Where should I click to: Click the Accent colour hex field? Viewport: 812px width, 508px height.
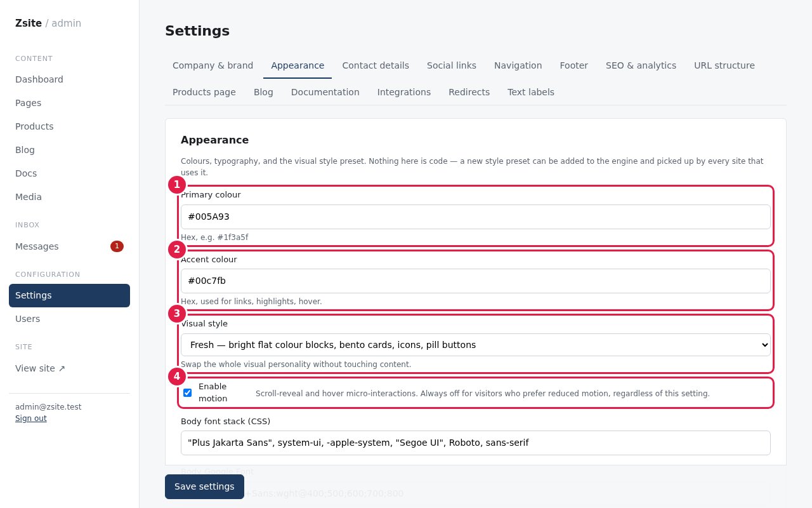click(476, 281)
